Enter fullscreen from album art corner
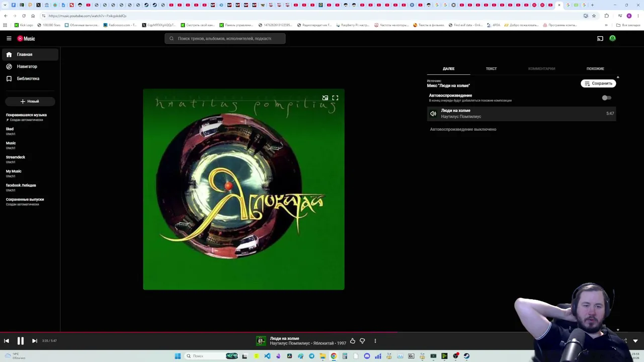The image size is (644, 362). (335, 98)
